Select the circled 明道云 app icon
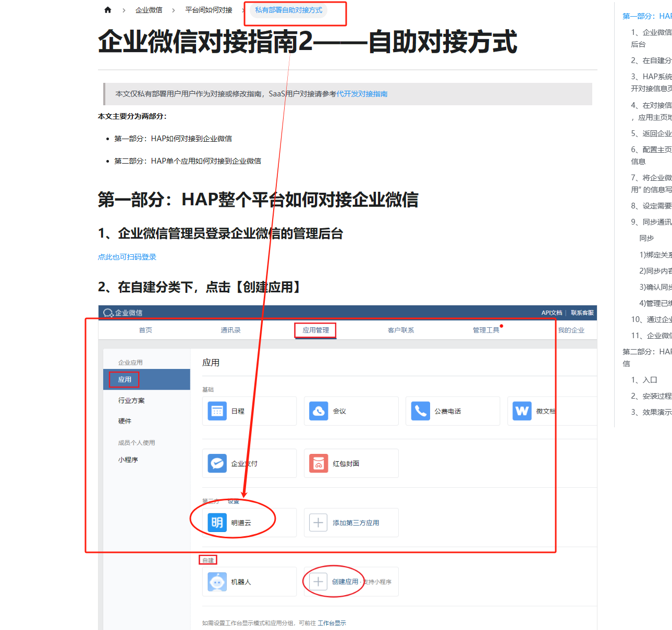The height and width of the screenshot is (630, 672). coord(217,523)
